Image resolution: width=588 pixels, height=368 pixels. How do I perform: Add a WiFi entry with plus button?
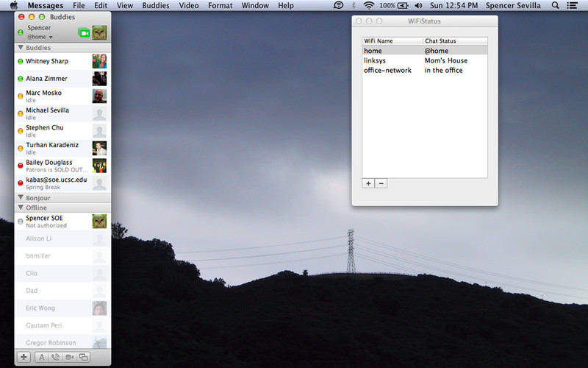pos(368,183)
